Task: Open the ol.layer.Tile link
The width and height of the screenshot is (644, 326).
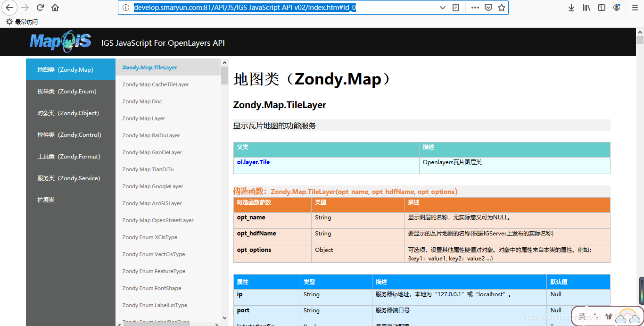Action: click(253, 162)
